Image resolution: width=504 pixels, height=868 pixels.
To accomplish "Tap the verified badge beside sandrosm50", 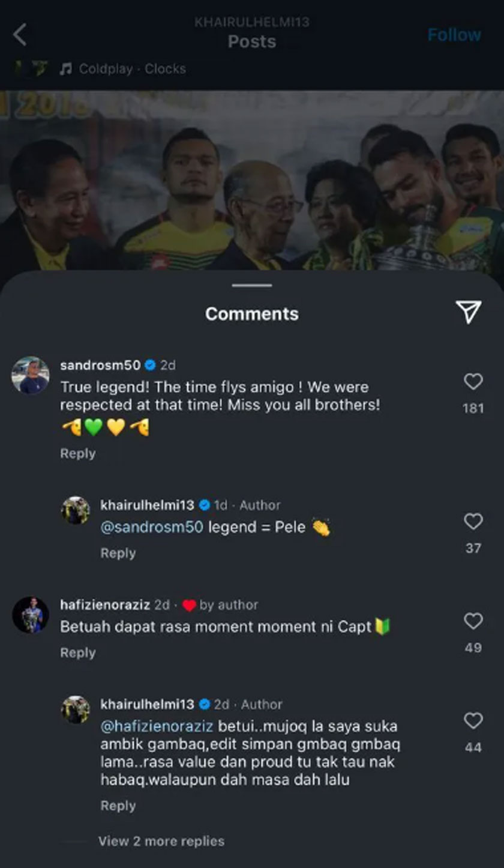I will (150, 365).
